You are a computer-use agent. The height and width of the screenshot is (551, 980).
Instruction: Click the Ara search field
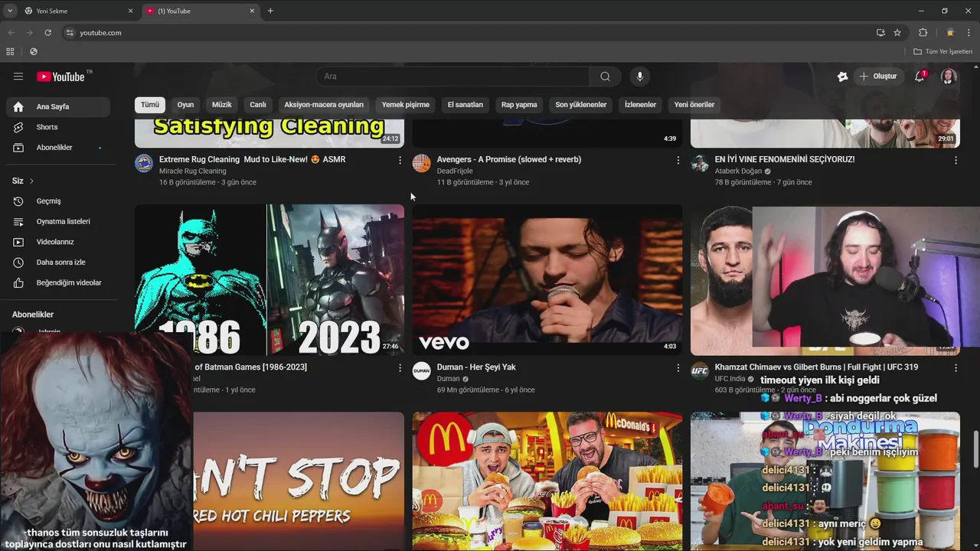452,77
